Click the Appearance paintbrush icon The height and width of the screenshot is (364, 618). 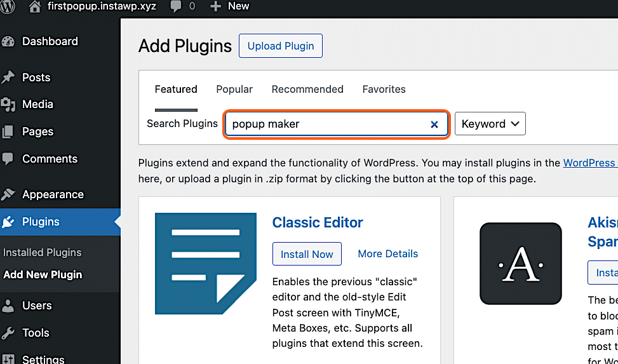8,194
